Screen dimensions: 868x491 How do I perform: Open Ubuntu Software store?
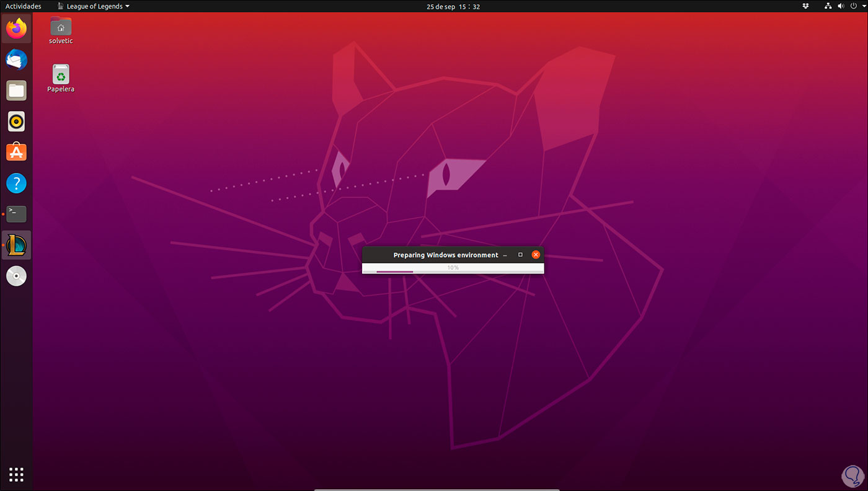(17, 153)
